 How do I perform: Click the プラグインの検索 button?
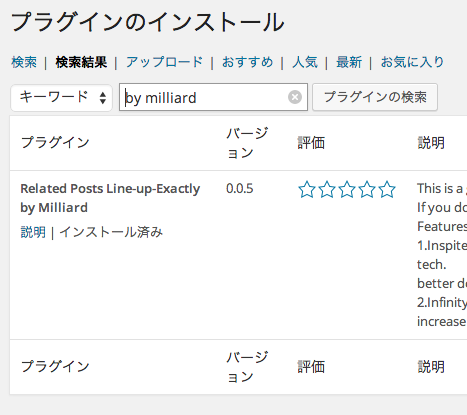point(375,97)
